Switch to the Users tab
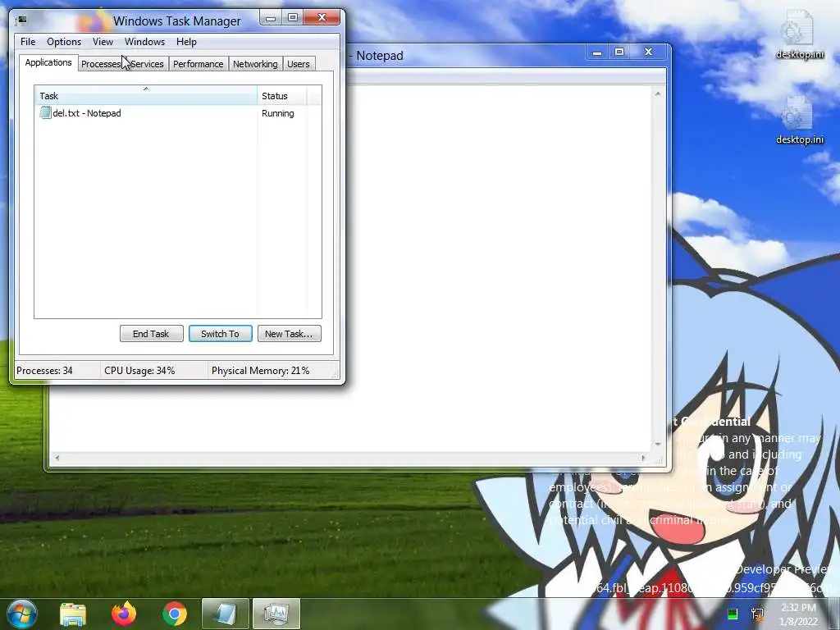Viewport: 840px width, 630px height. [299, 64]
